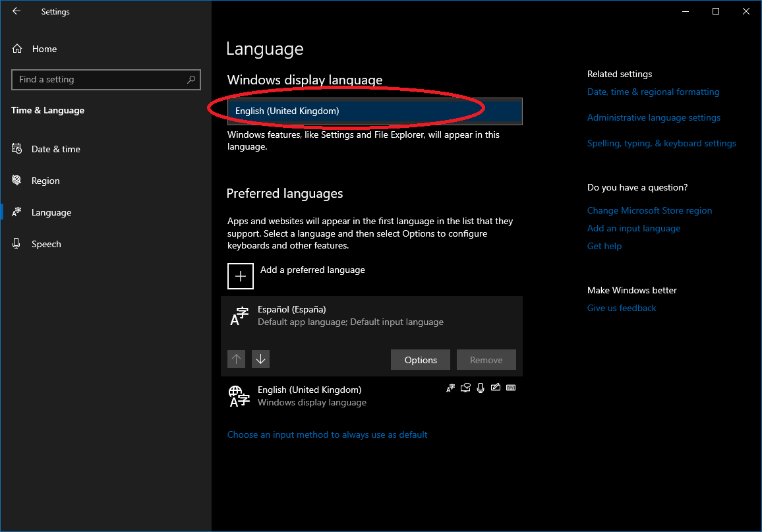This screenshot has height=532, width=762.
Task: Minimize the Settings window
Action: [686, 11]
